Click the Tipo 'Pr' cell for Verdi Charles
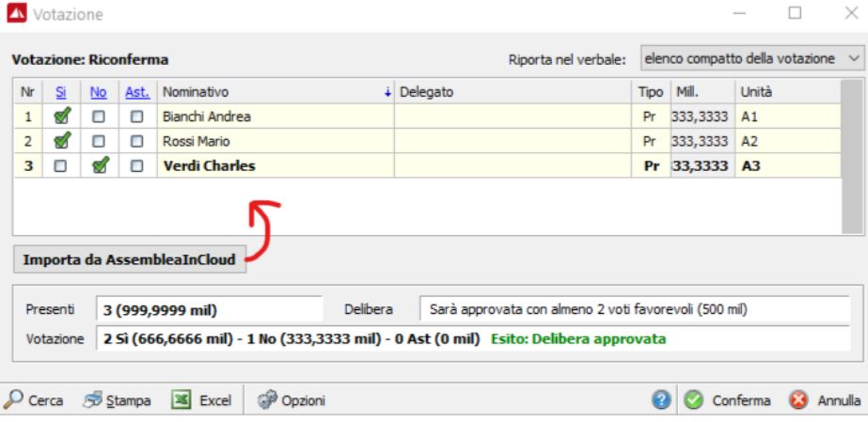The width and height of the screenshot is (868, 422). click(x=651, y=166)
